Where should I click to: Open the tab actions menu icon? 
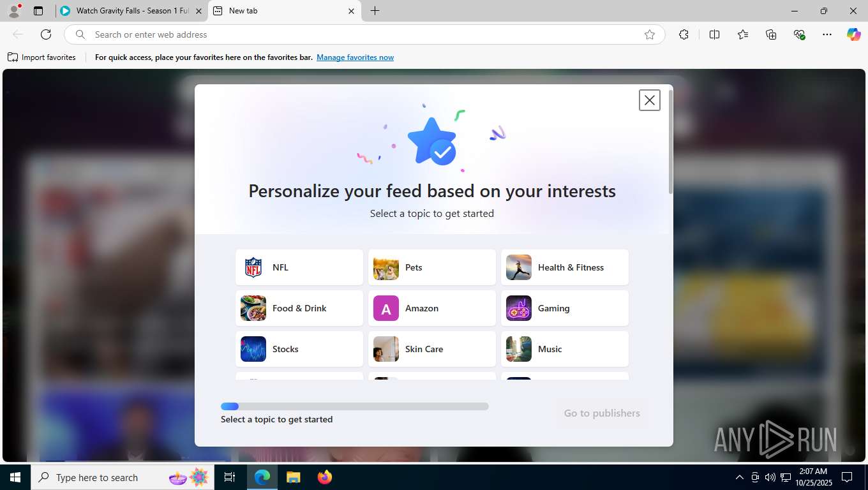point(38,11)
